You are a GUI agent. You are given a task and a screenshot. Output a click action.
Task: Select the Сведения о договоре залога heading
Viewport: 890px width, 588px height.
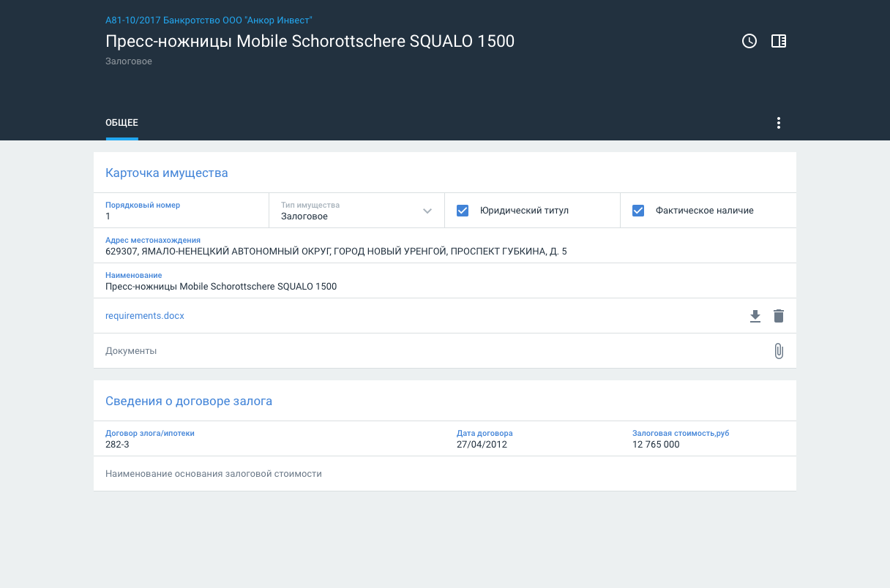tap(189, 402)
